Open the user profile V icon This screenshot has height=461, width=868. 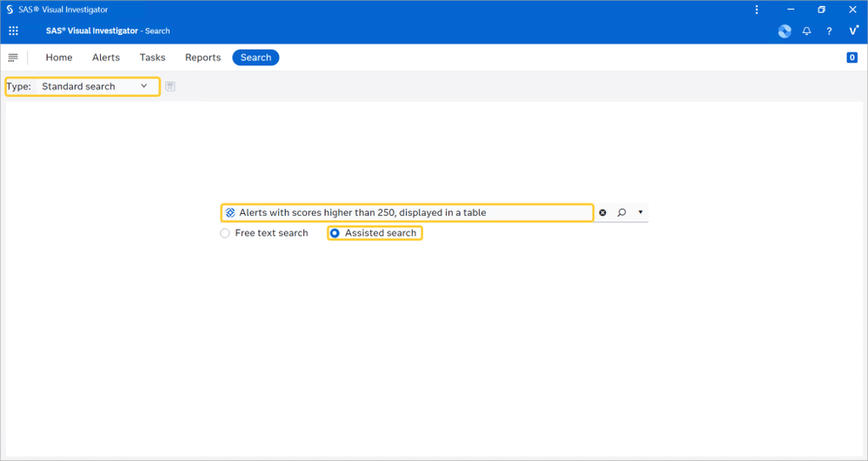(x=853, y=31)
